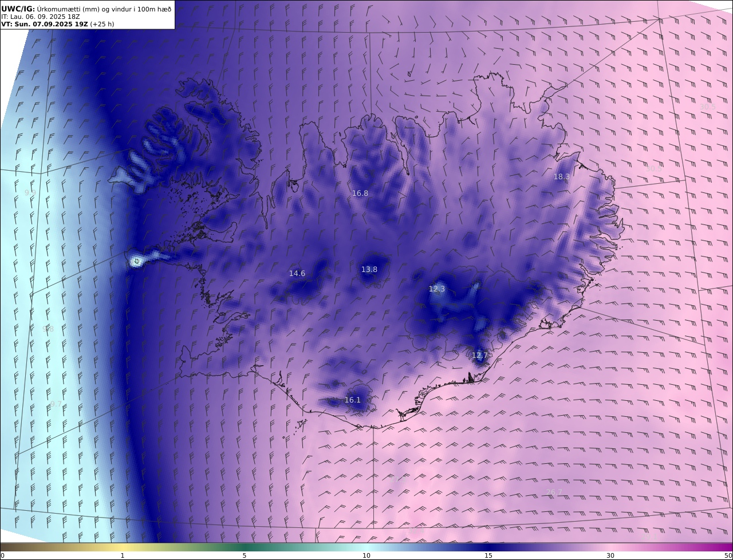Click the colorbar tick label 1
Viewport: 733px width, 560px height.
click(122, 555)
